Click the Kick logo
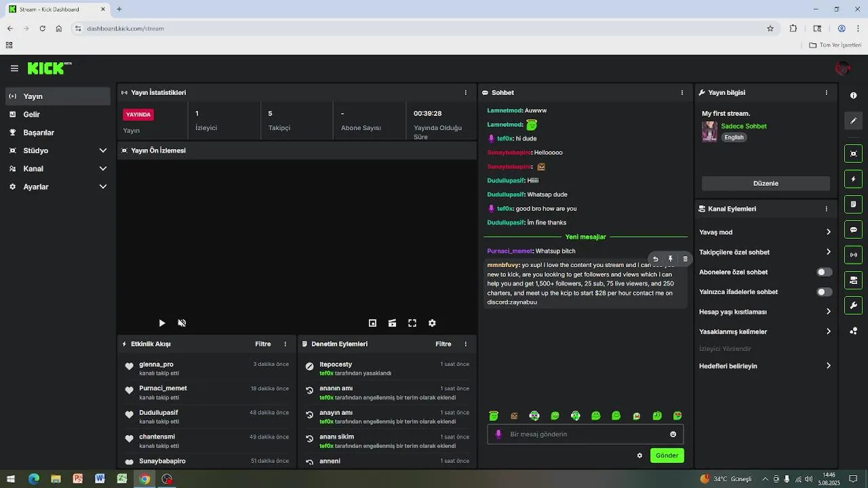This screenshot has width=868, height=488. 49,68
